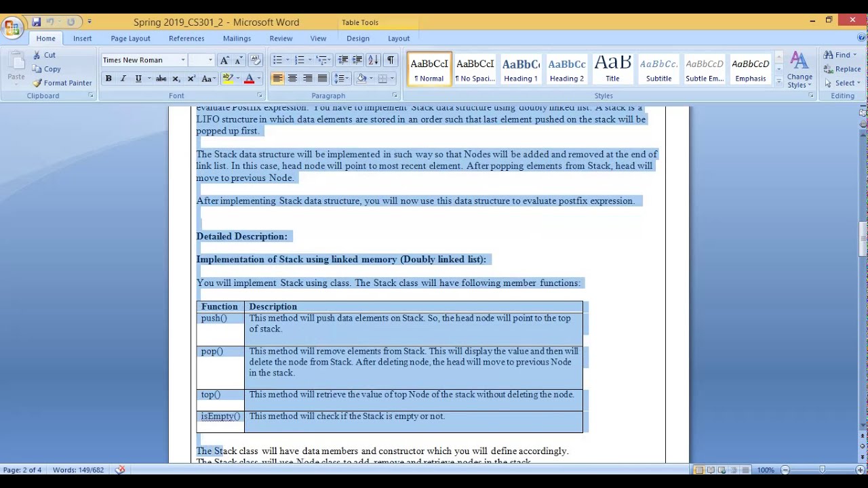Open Paragraph dialog launcher
Image resolution: width=868 pixels, height=488 pixels.
tap(395, 96)
